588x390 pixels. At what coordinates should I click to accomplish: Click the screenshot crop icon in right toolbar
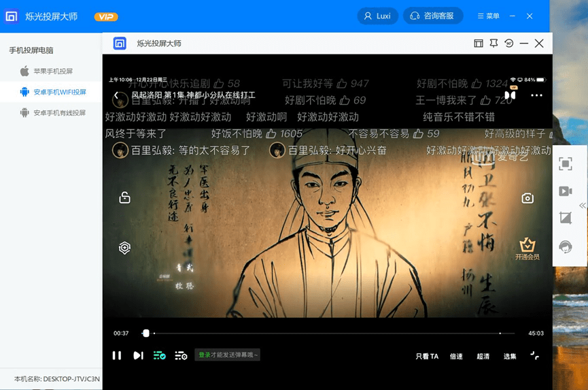coord(565,218)
